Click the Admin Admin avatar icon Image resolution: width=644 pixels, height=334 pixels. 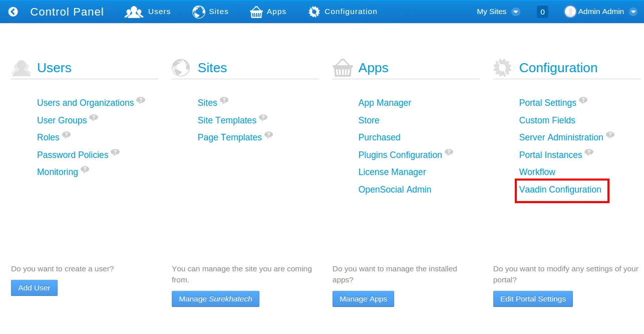tap(570, 12)
